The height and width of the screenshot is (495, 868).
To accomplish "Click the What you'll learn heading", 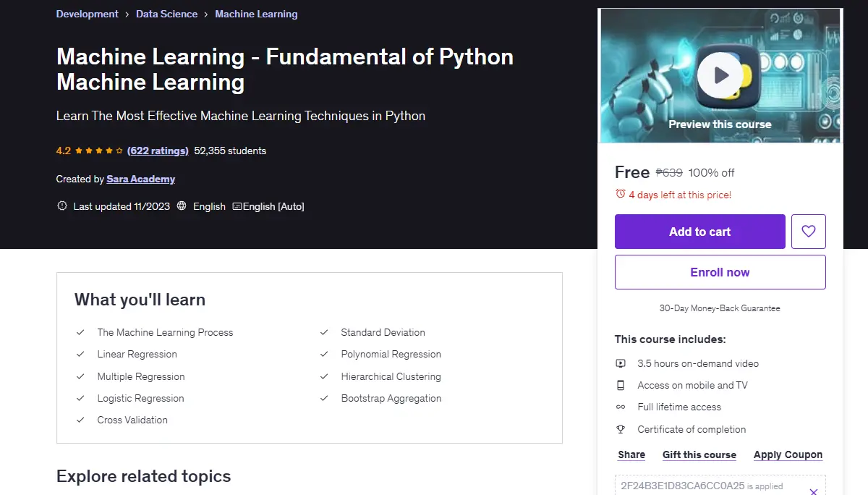I will [x=140, y=300].
